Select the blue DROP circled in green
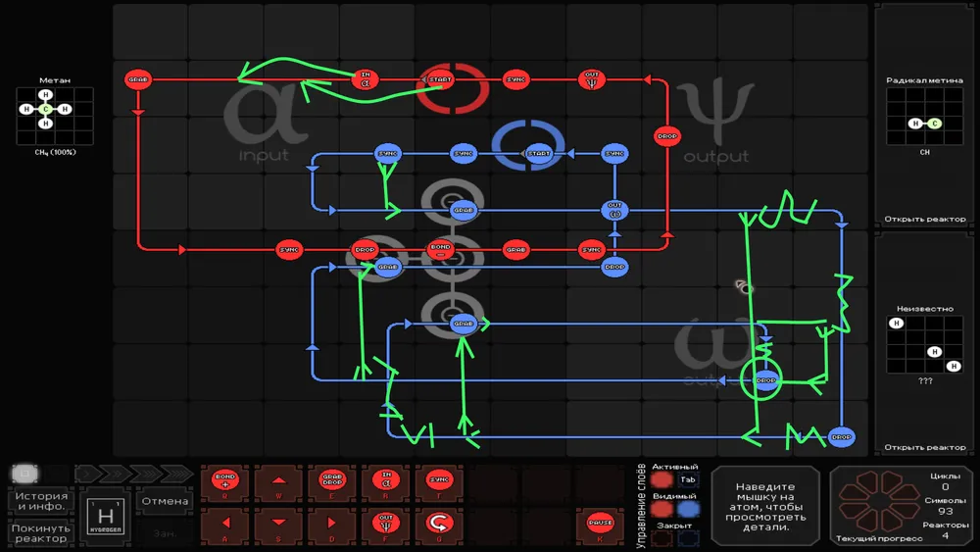 [765, 380]
